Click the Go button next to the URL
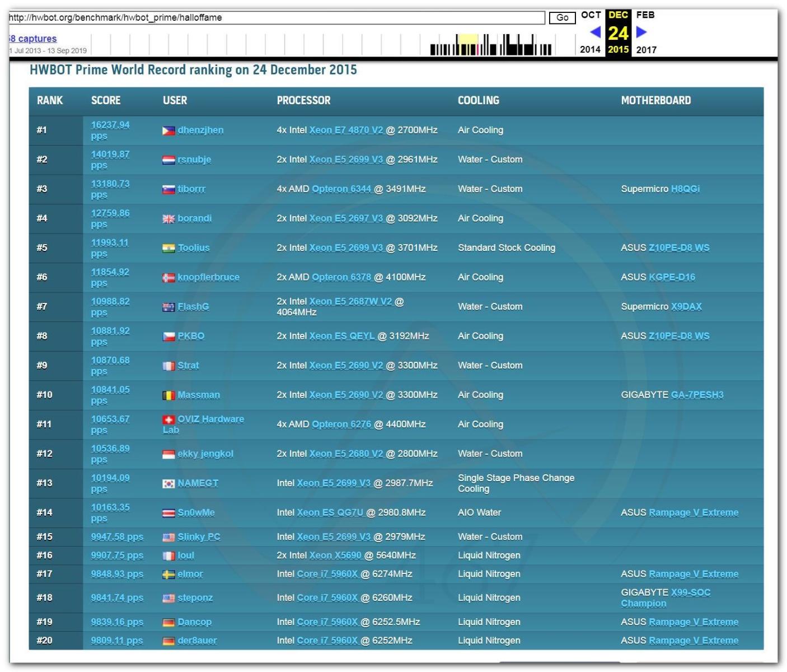This screenshot has width=787, height=672. point(563,18)
